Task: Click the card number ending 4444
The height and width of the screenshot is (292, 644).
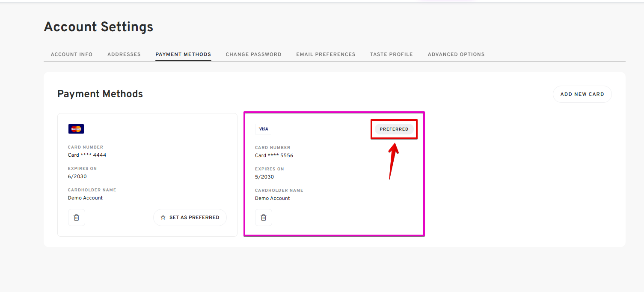Action: click(x=87, y=155)
